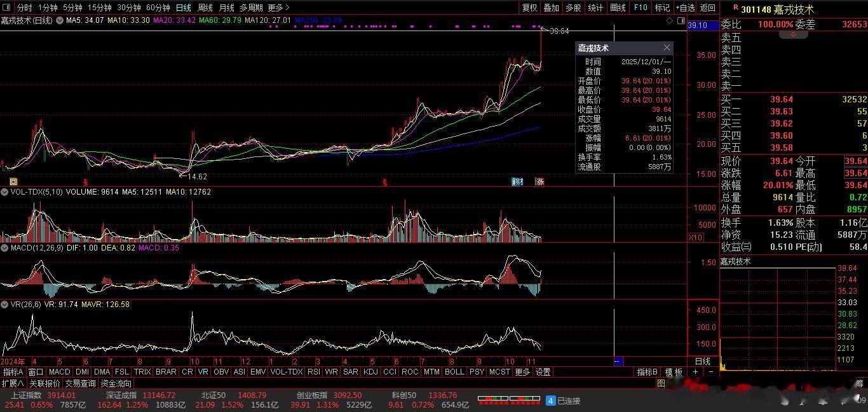The height and width of the screenshot is (412, 868).
Task: Click the 财 marker icon on chart
Action: pyautogui.click(x=517, y=182)
